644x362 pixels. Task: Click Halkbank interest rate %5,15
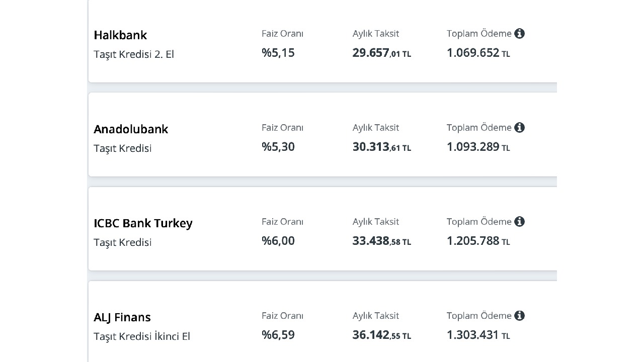click(x=278, y=53)
